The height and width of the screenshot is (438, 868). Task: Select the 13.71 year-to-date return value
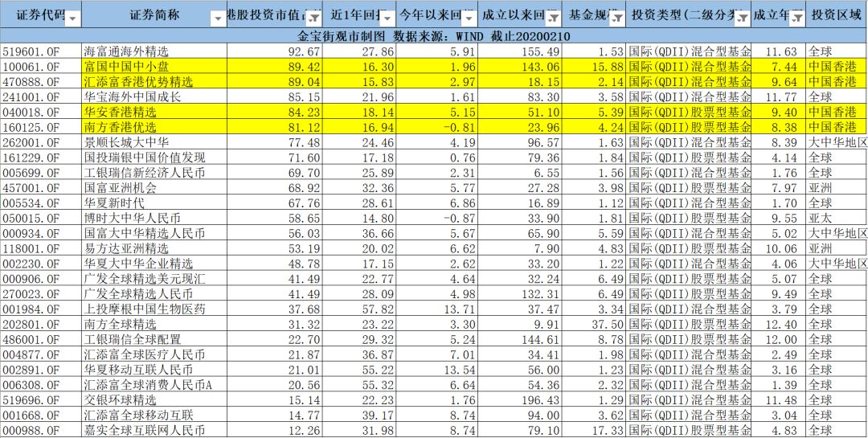tap(436, 309)
